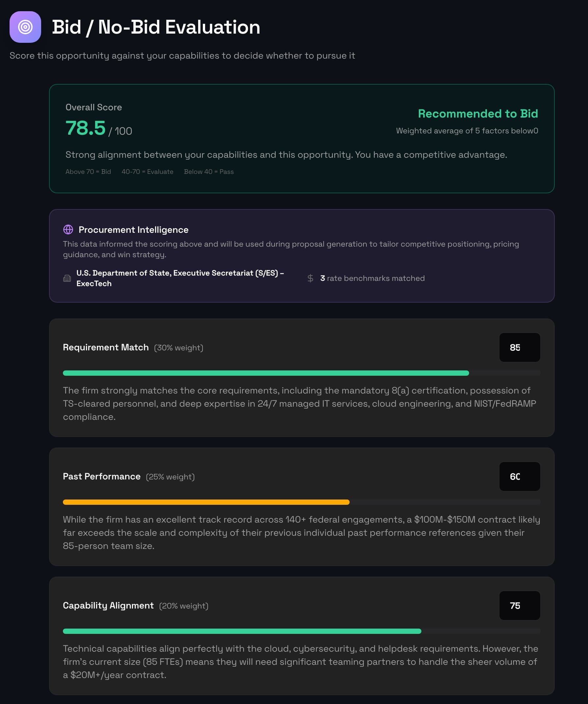Edit the Past Performance score field
Image resolution: width=588 pixels, height=704 pixels.
[520, 476]
